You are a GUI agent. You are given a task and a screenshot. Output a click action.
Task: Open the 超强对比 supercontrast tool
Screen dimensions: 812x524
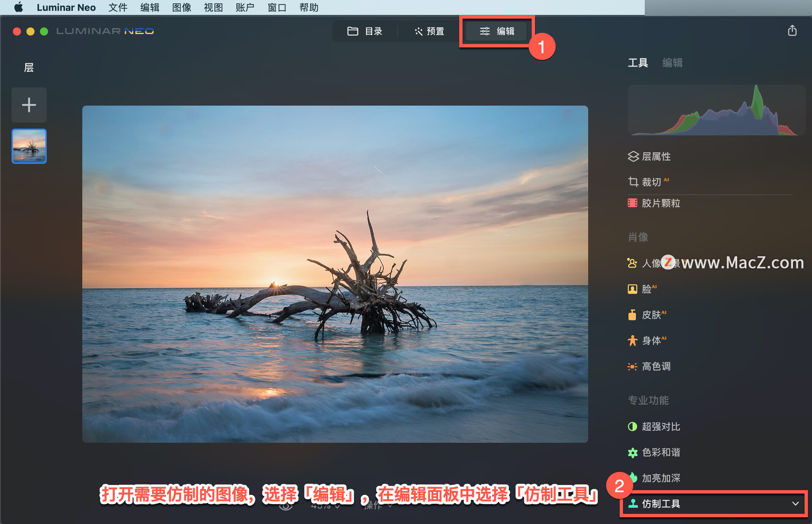pyautogui.click(x=654, y=426)
